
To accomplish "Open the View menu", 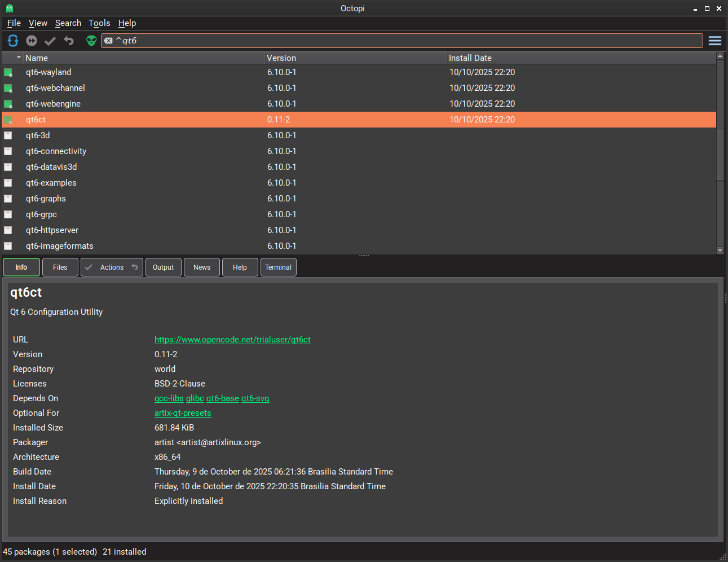I will (x=38, y=23).
